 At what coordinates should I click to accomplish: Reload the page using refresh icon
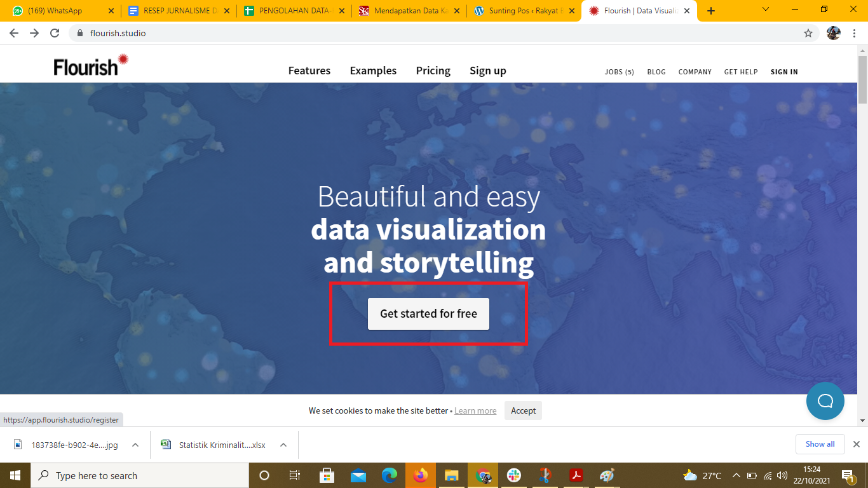55,33
